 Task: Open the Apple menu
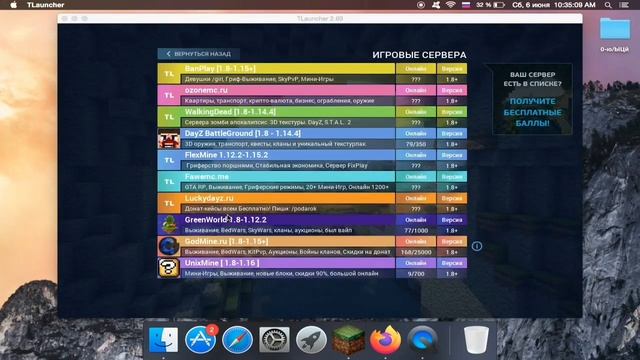[13, 5]
